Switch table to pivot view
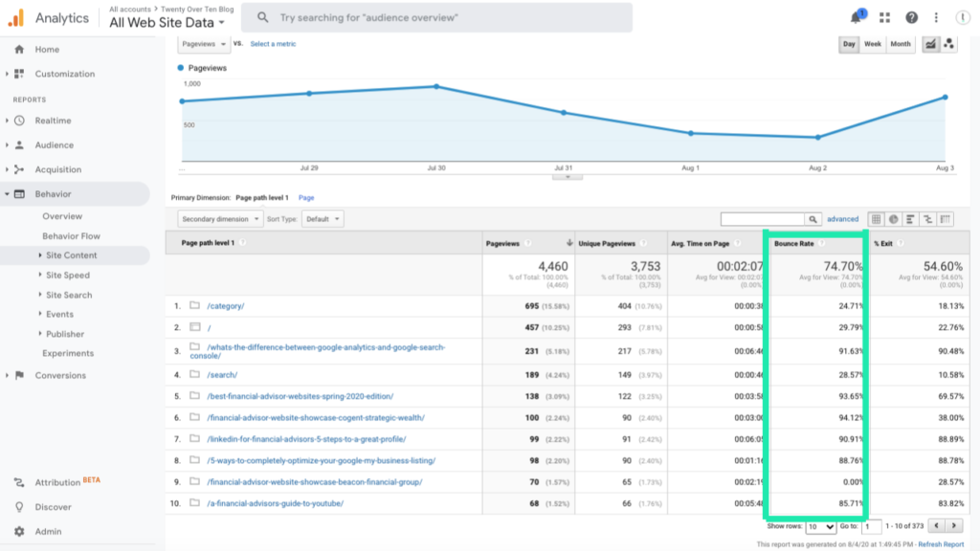This screenshot has width=980, height=551. click(x=946, y=220)
